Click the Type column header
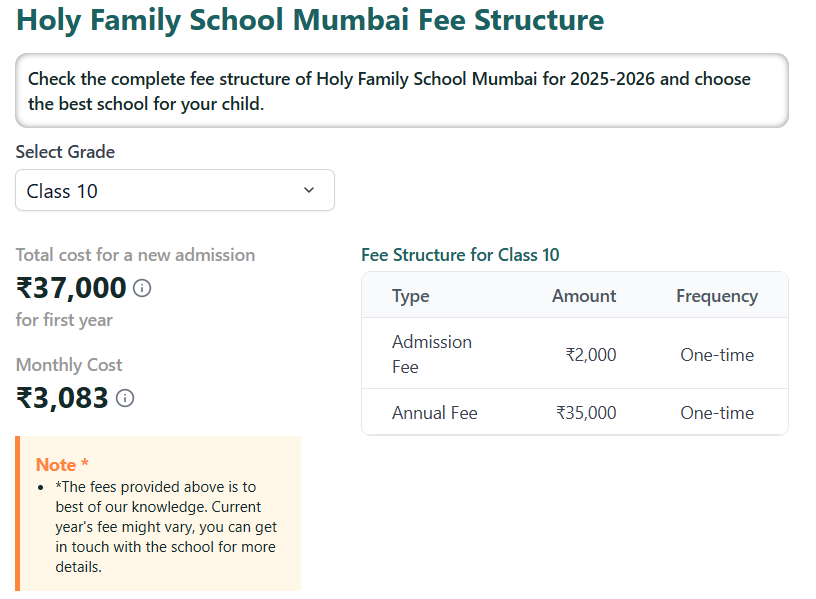The image size is (816, 599). [410, 295]
